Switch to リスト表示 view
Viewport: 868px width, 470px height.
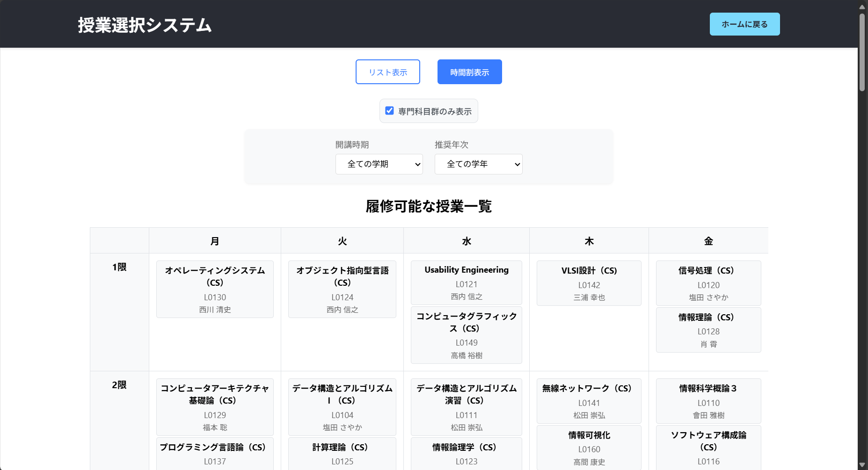tap(387, 72)
